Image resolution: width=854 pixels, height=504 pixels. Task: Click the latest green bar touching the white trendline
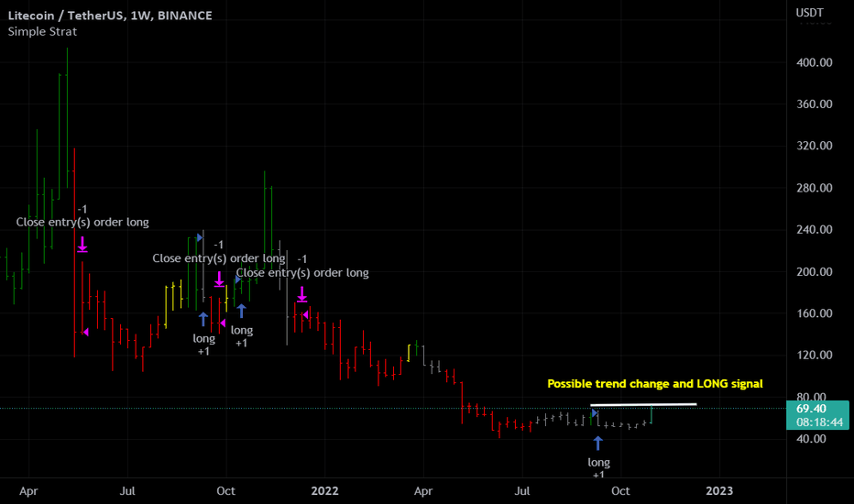(651, 414)
